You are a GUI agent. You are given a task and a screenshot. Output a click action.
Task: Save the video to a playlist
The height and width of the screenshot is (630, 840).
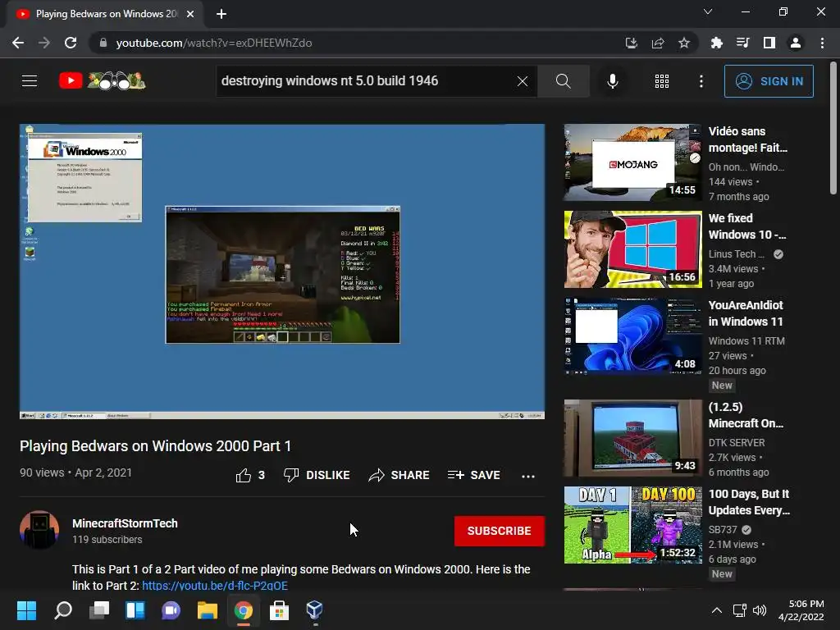474,475
